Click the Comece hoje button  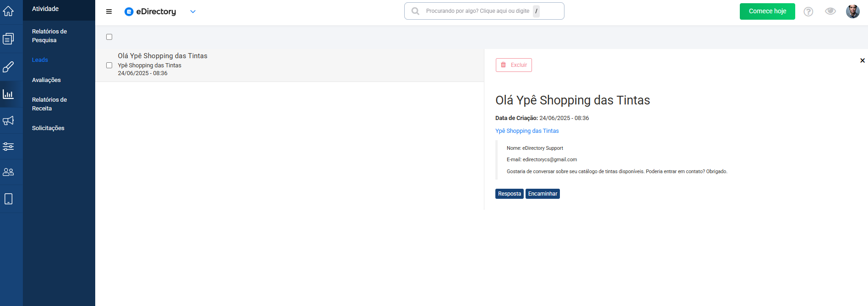tap(767, 11)
